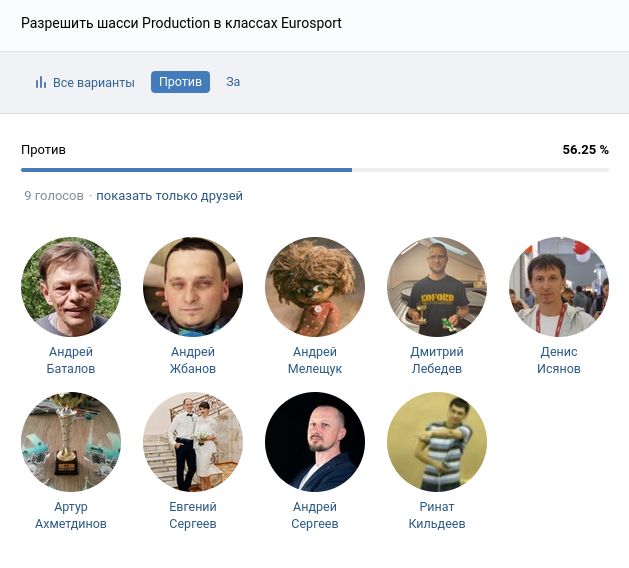Click the Дмитрий Лебедев name link
Screen dimensions: 629x568
[x=437, y=360]
